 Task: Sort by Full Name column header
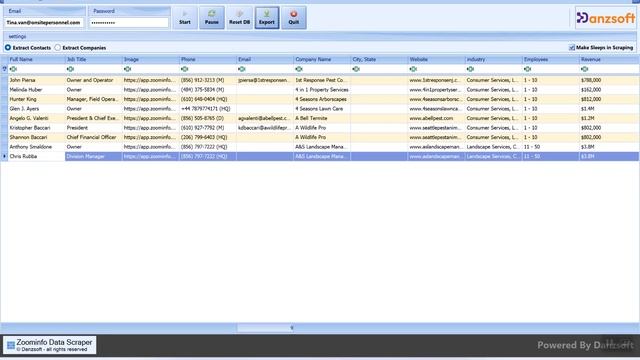point(36,60)
